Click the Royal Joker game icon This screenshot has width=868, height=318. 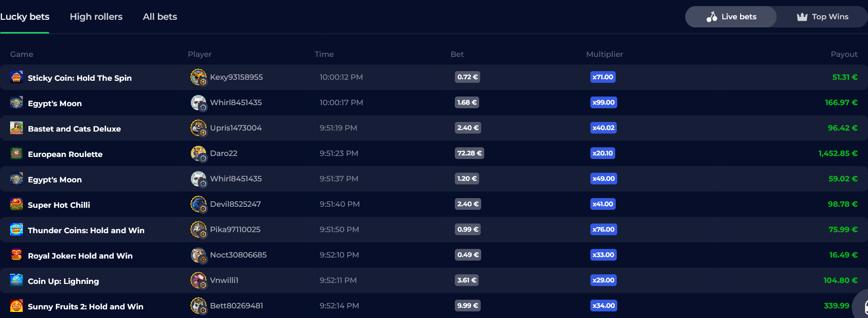(x=16, y=255)
